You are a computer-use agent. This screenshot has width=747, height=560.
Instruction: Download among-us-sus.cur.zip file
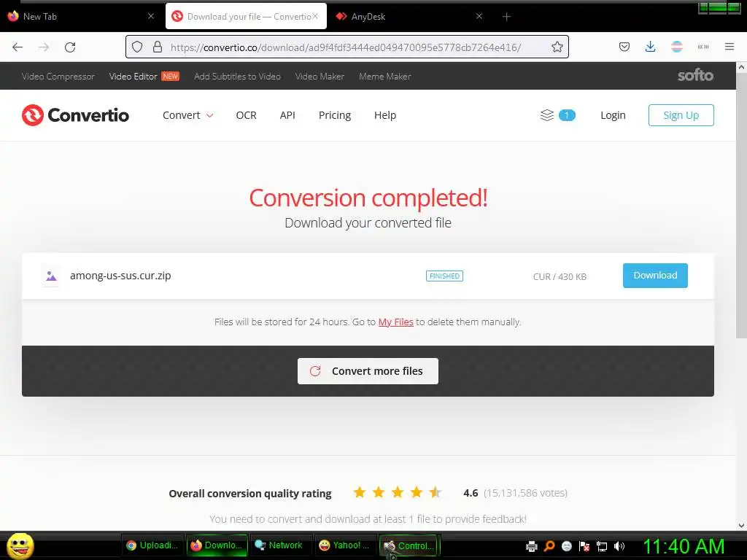(x=655, y=275)
